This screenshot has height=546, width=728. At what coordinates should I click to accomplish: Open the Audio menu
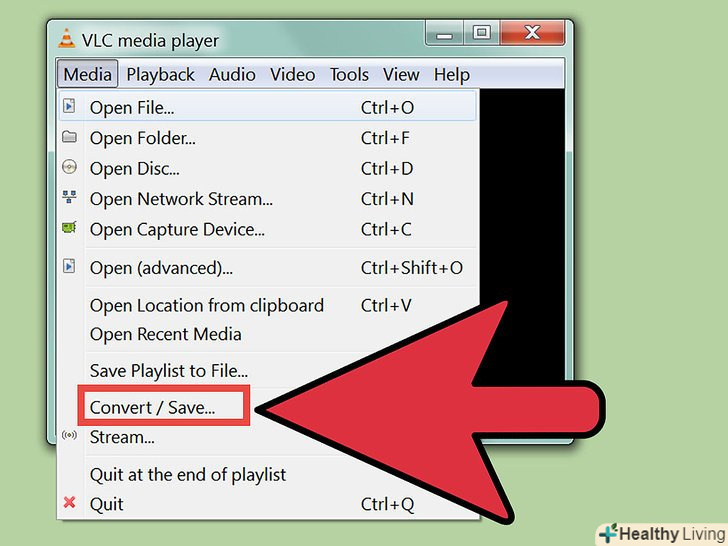232,75
